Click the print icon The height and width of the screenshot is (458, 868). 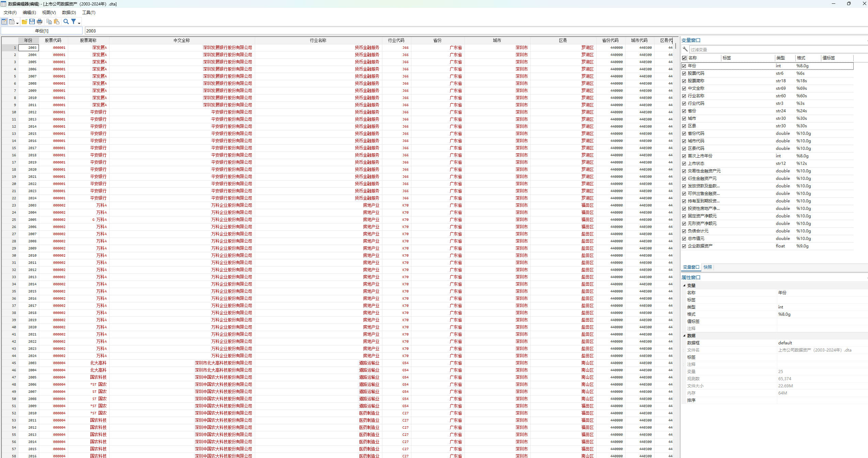[40, 22]
